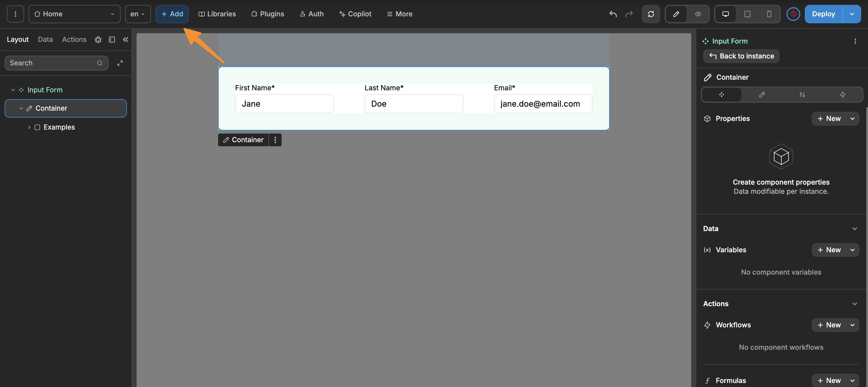Click the redo arrow icon

coord(629,14)
